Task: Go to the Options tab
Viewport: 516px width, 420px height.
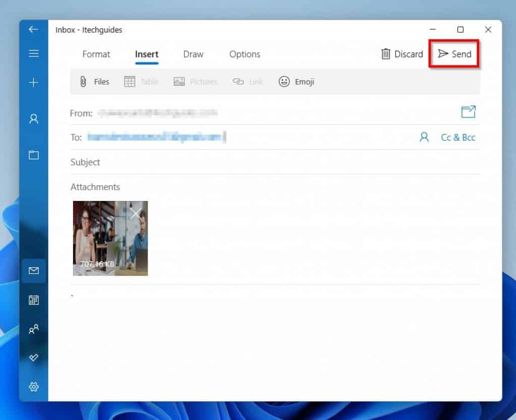Action: (245, 54)
